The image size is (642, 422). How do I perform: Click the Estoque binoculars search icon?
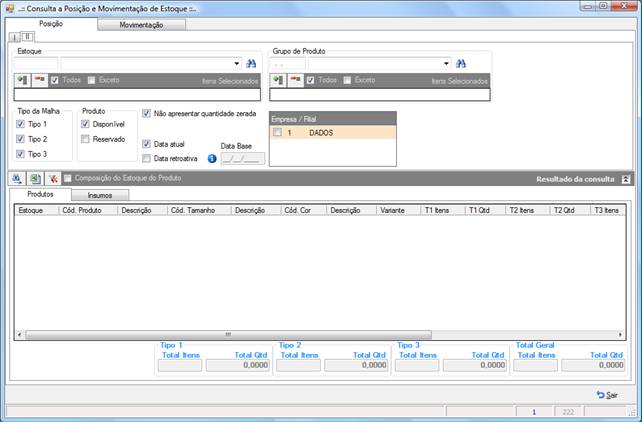(x=251, y=63)
